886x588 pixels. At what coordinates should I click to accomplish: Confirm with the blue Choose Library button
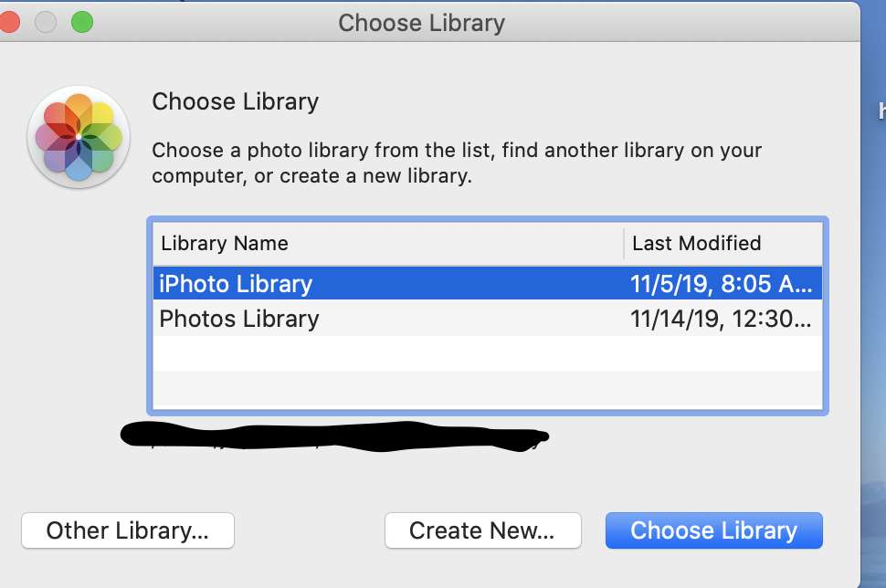(x=713, y=530)
